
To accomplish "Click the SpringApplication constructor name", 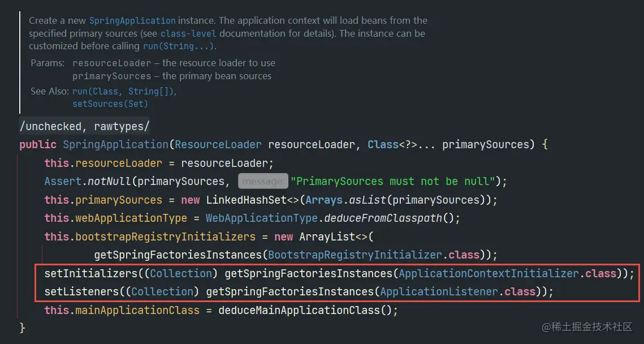I will click(115, 145).
